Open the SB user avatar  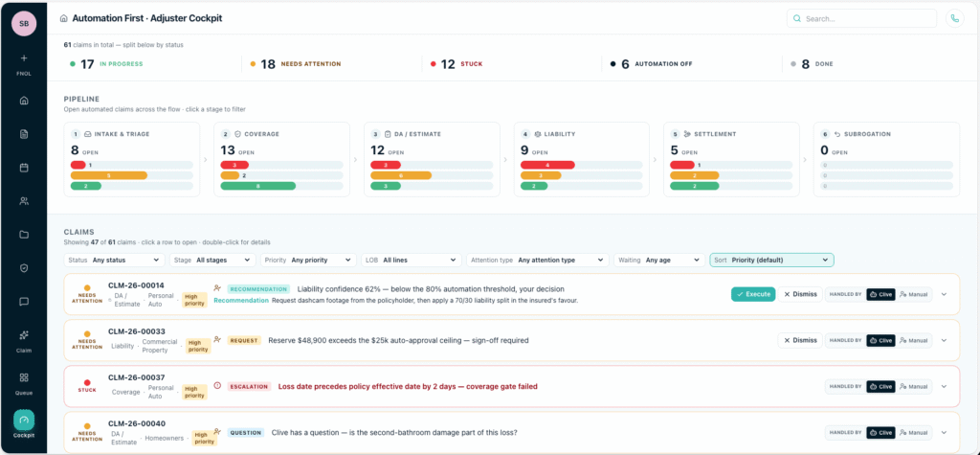click(x=24, y=23)
